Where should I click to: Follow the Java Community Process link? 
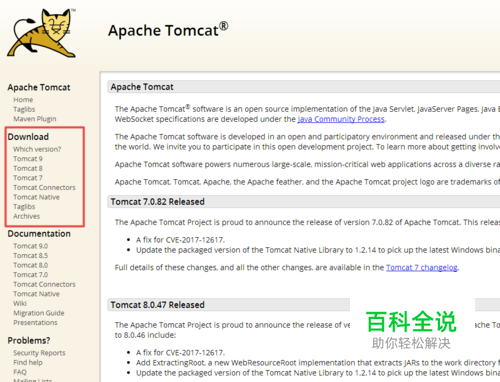click(341, 119)
